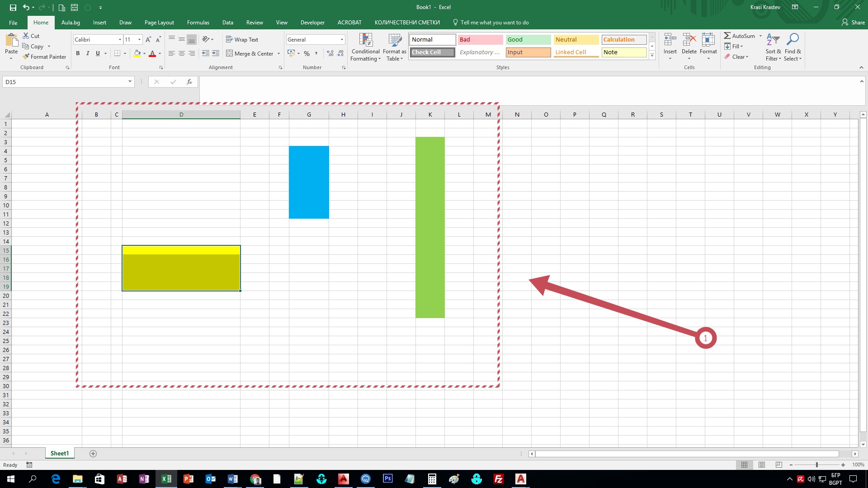The width and height of the screenshot is (868, 488).
Task: Open the font size 11 dropdown
Action: coord(139,40)
